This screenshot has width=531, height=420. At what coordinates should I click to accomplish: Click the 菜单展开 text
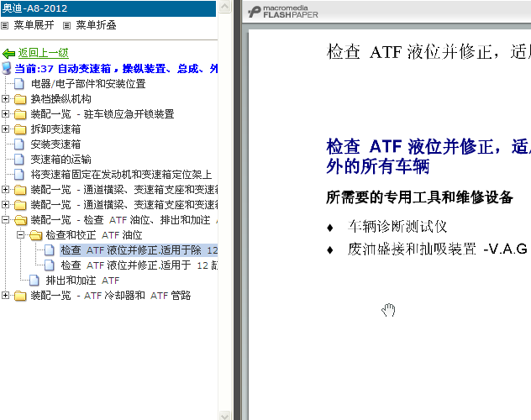click(34, 25)
